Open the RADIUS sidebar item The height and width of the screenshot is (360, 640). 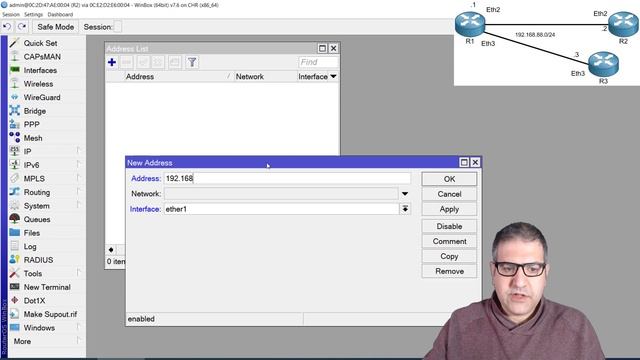[x=38, y=260]
